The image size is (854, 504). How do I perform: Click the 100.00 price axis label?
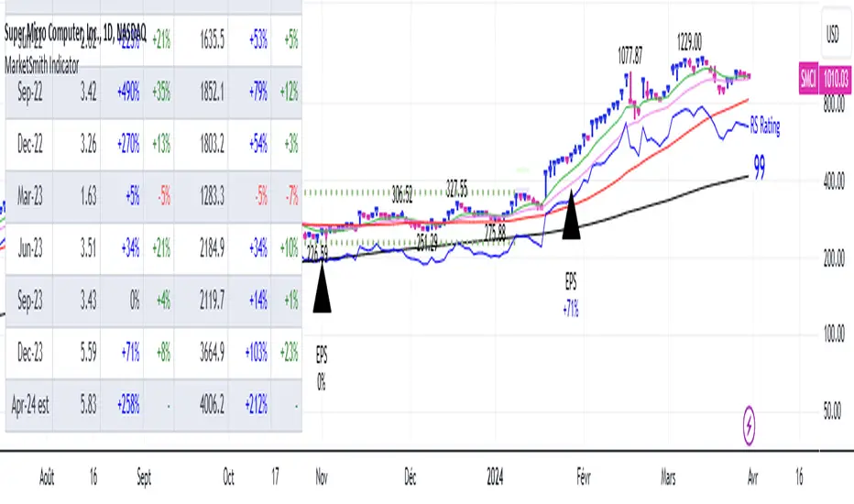[x=834, y=333]
